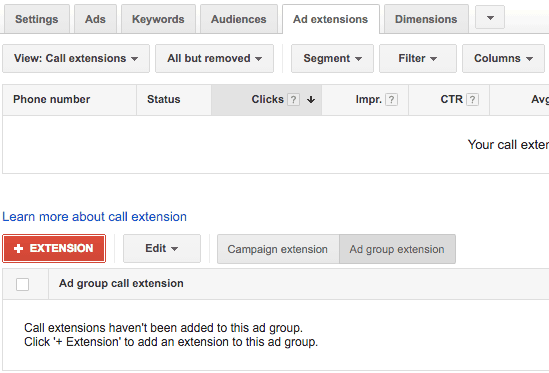Expand the more-tabs arrow button

490,17
